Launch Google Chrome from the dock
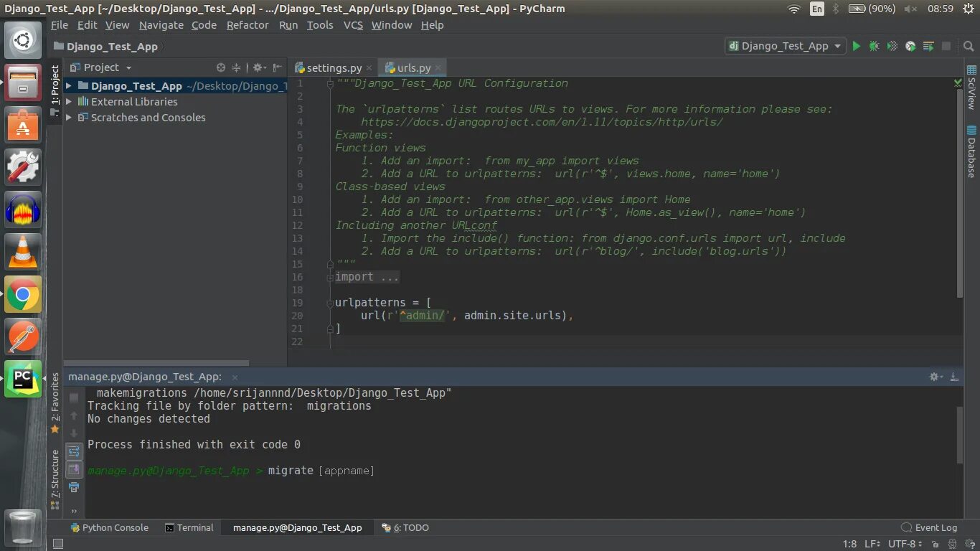 23,294
